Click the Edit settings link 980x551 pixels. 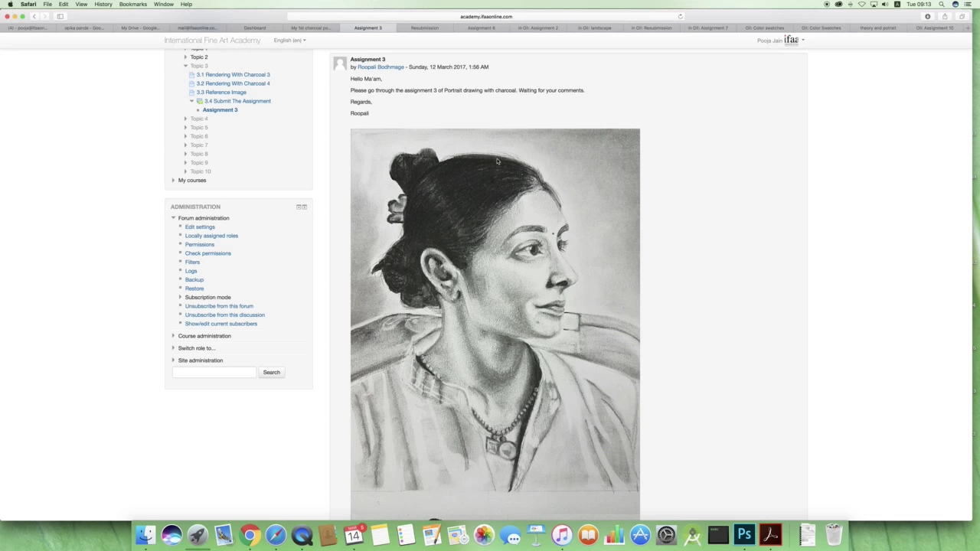(x=200, y=227)
